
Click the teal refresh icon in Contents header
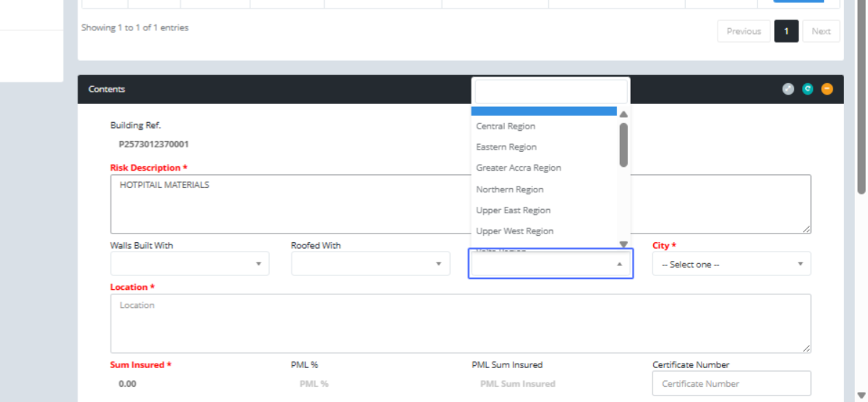[808, 89]
